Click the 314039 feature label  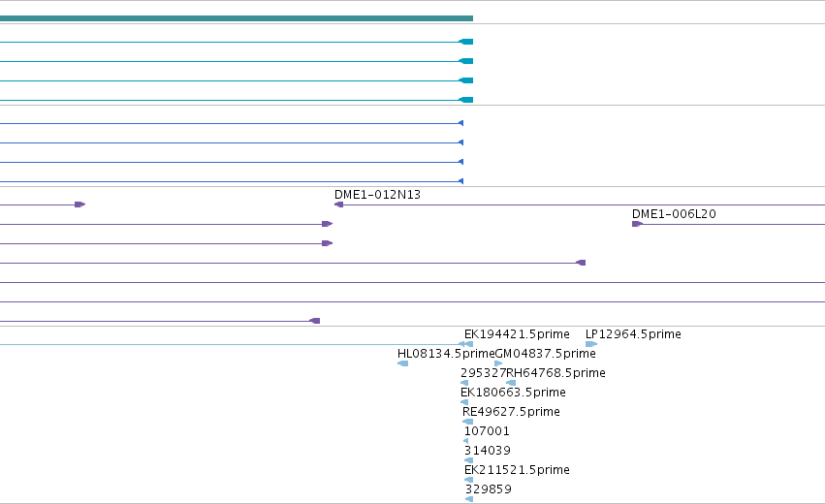click(x=488, y=451)
